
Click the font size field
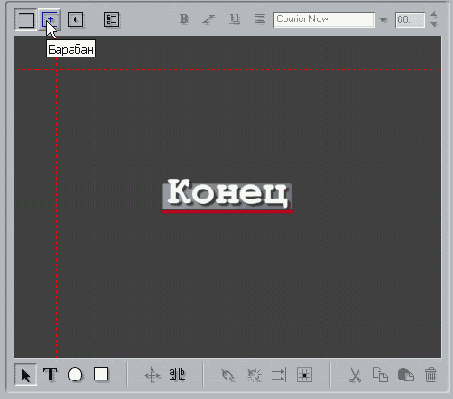pos(410,20)
